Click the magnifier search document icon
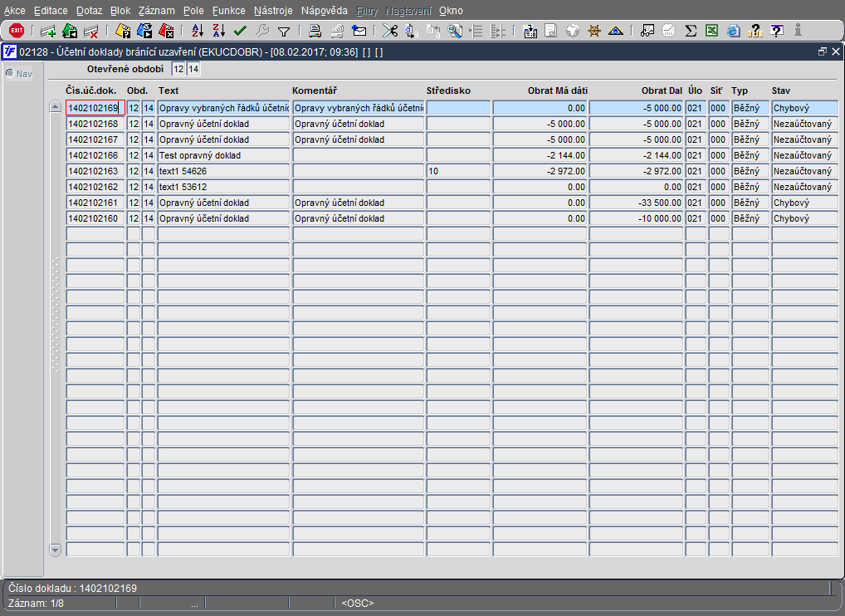The image size is (845, 616). 455,32
